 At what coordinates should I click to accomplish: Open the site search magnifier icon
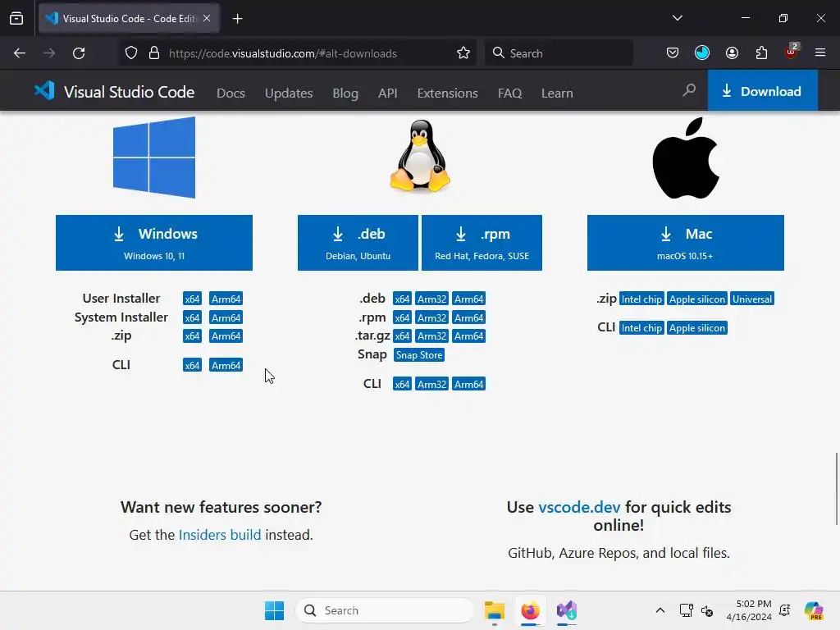689,90
